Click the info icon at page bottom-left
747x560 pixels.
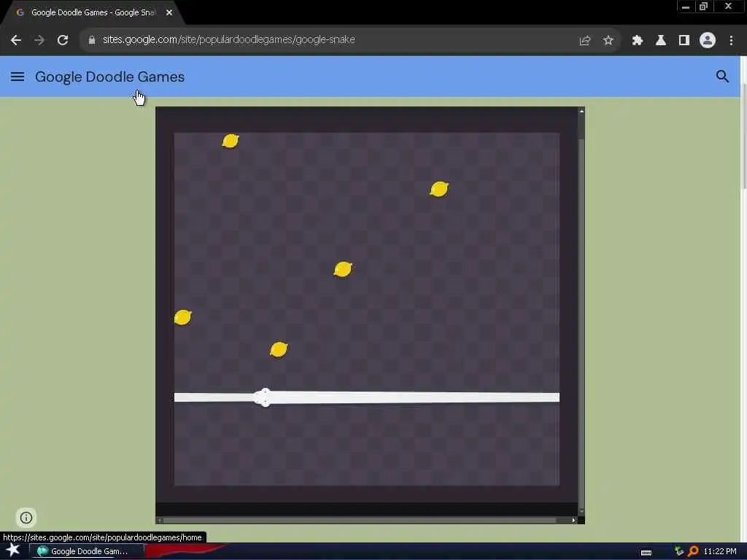coord(26,518)
